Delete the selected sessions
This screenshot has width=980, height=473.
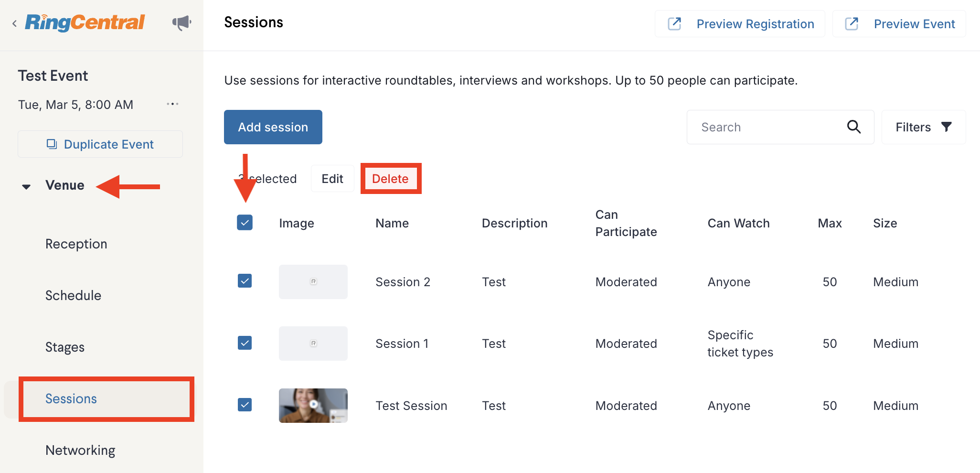pyautogui.click(x=391, y=179)
